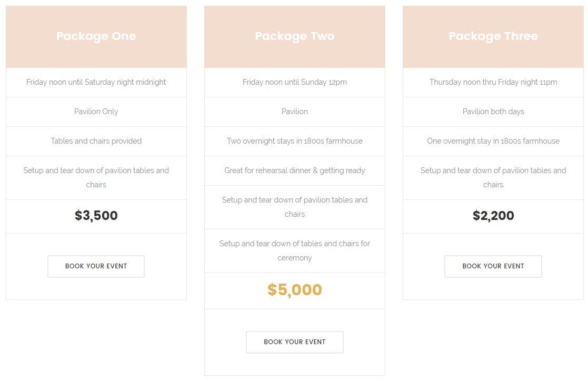Click 'Friday noon until Sunday 12pm' row
The height and width of the screenshot is (382, 588).
(x=295, y=83)
